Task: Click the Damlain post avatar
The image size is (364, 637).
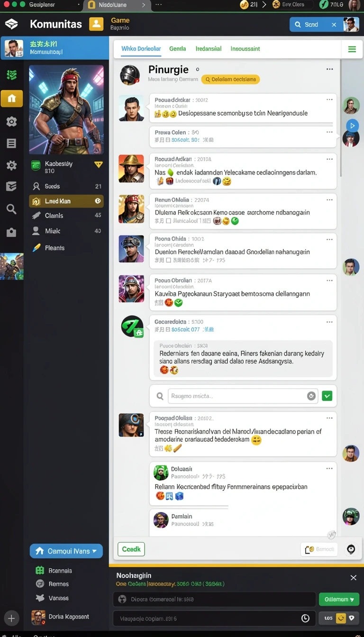Action: pyautogui.click(x=161, y=520)
